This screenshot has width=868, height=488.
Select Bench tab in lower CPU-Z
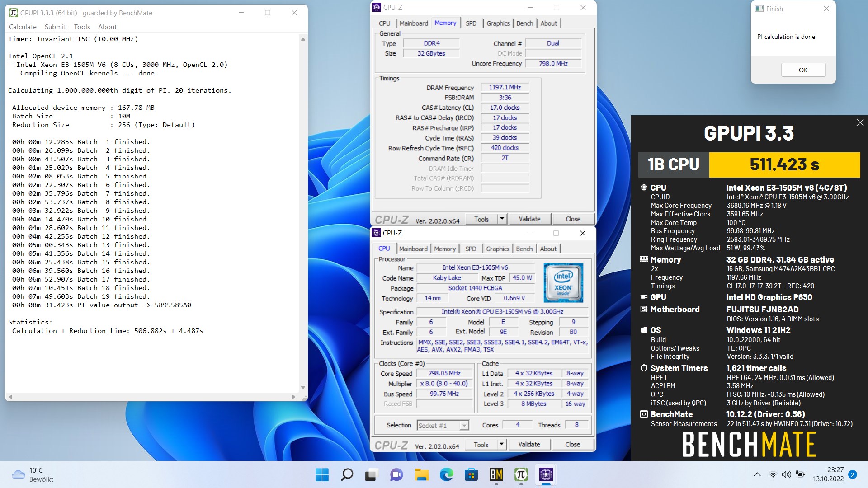point(524,249)
